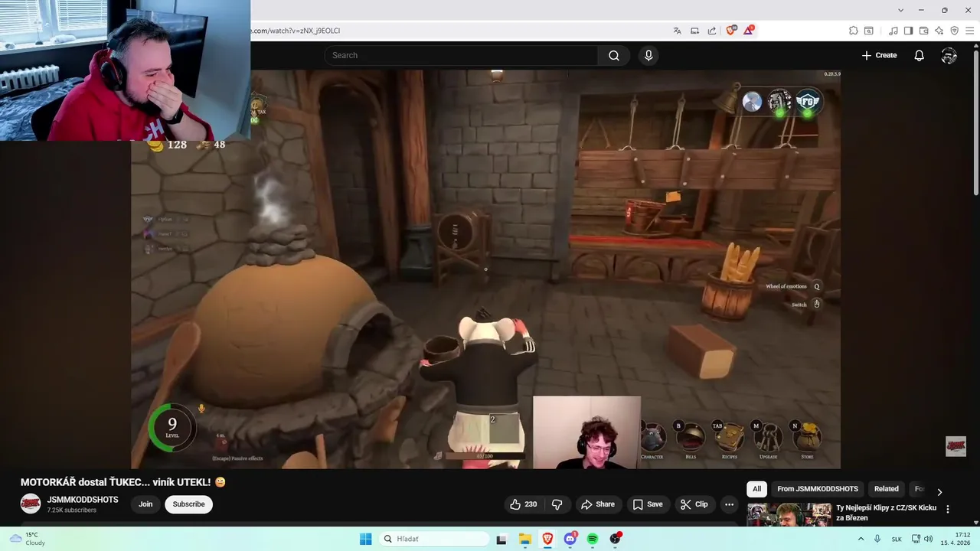The height and width of the screenshot is (551, 980).
Task: Click the share page icon in address bar
Action: [x=712, y=31]
